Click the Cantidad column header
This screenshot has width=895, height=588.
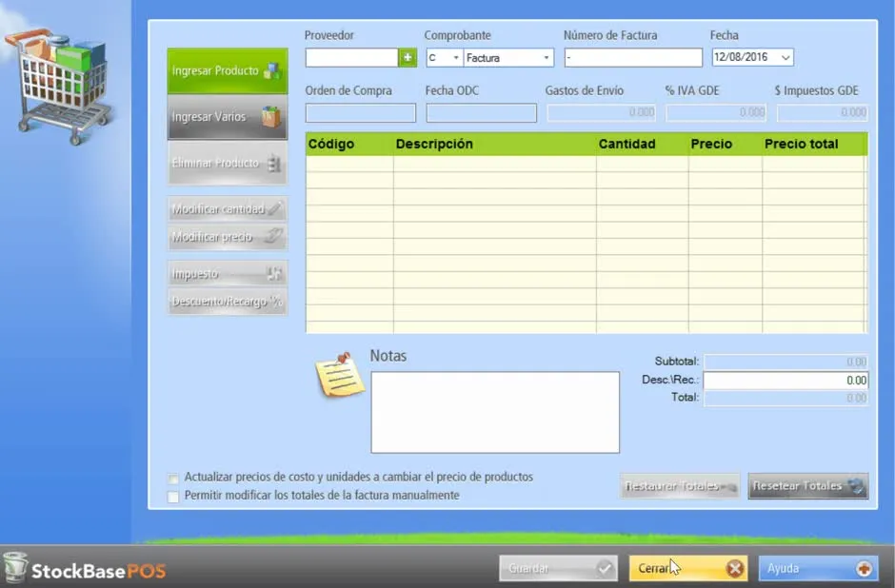click(643, 145)
